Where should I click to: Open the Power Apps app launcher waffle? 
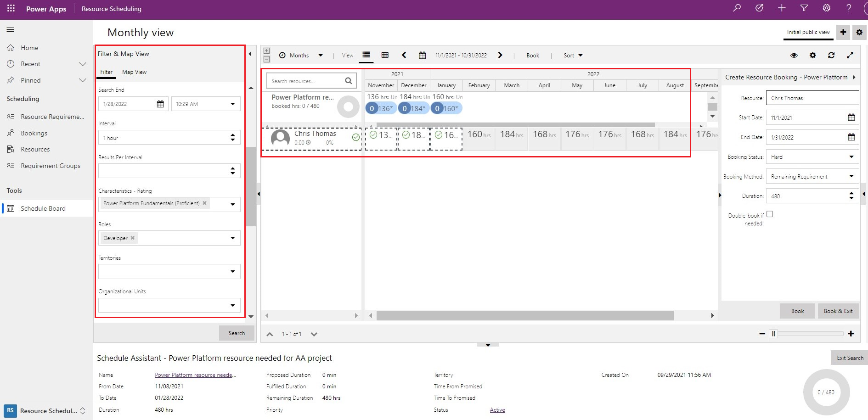(11, 8)
